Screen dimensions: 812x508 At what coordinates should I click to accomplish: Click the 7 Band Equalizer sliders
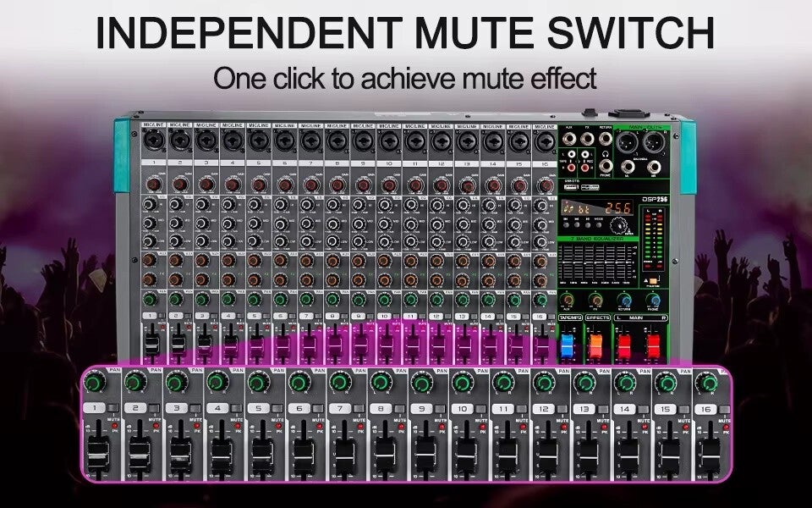point(596,262)
